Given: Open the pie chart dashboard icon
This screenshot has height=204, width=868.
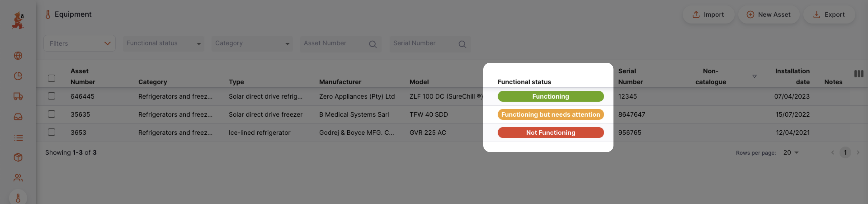Looking at the screenshot, I should (18, 76).
